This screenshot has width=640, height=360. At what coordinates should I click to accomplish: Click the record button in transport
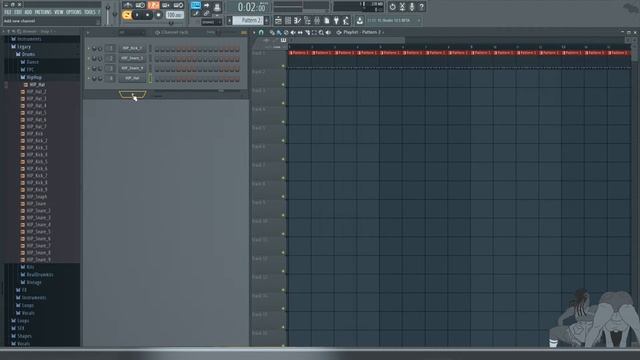pyautogui.click(x=158, y=15)
